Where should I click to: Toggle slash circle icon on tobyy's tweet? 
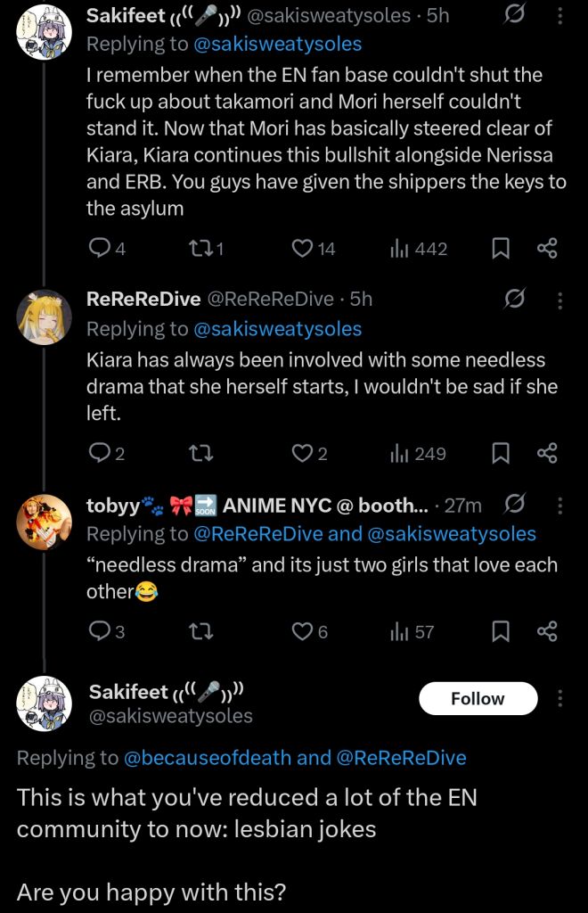click(x=515, y=505)
